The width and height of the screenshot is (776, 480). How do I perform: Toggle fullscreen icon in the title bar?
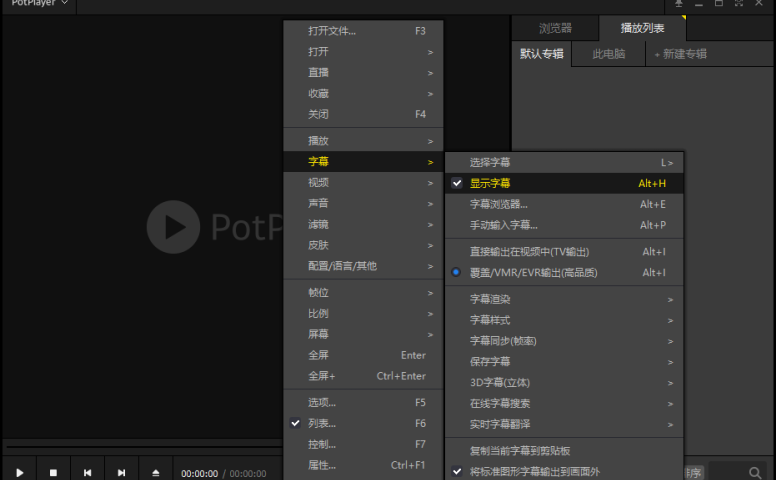pos(739,3)
